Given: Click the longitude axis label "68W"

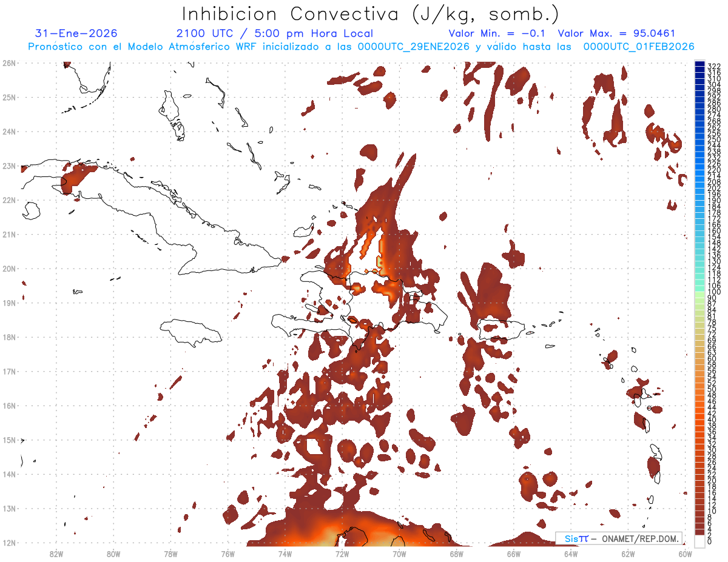Looking at the screenshot, I should point(457,553).
